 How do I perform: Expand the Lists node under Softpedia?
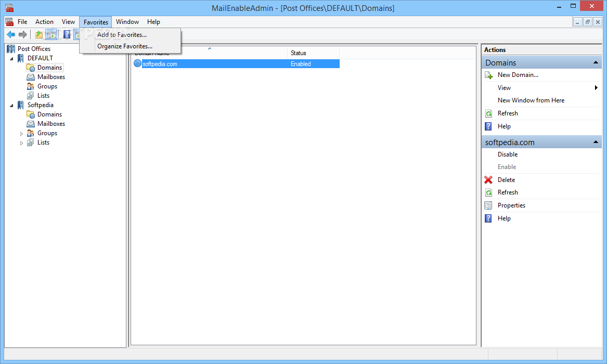[22, 142]
